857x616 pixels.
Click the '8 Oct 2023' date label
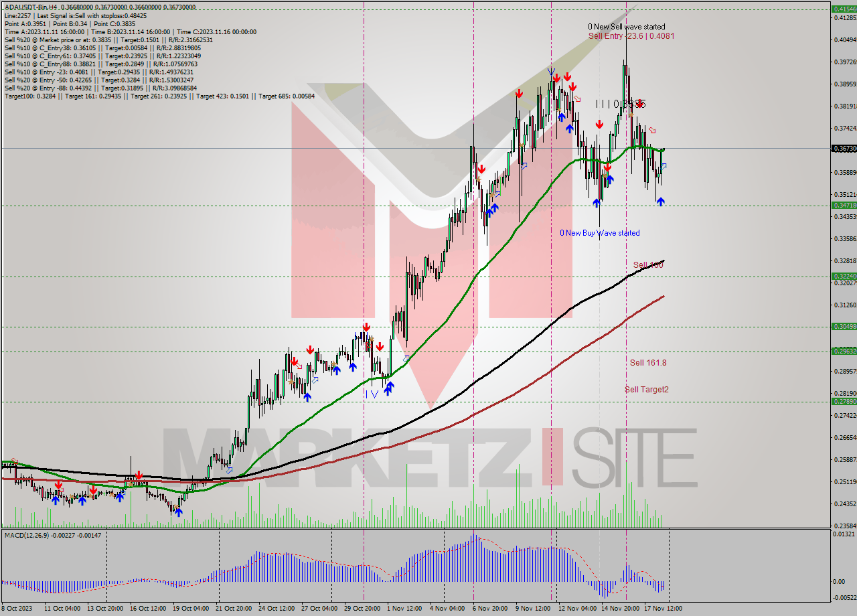tap(17, 609)
